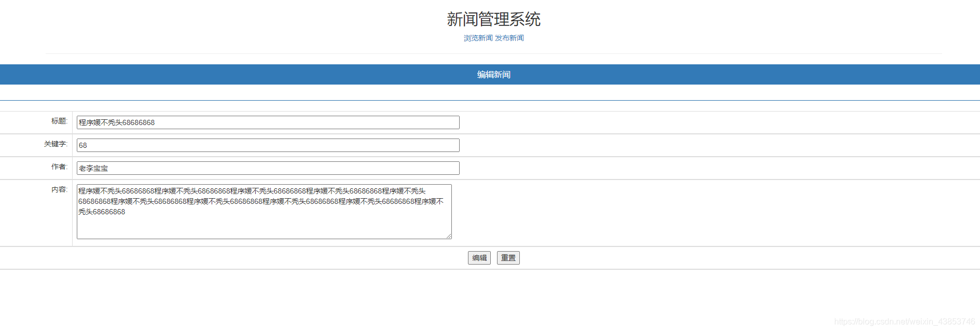The image size is (980, 331).
Task: Click the 标题 label text
Action: [x=59, y=121]
